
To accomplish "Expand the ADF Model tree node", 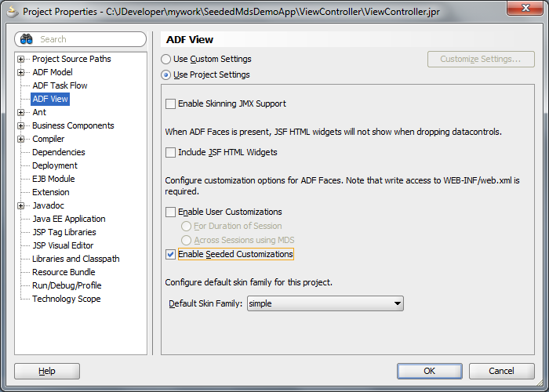I will (20, 72).
